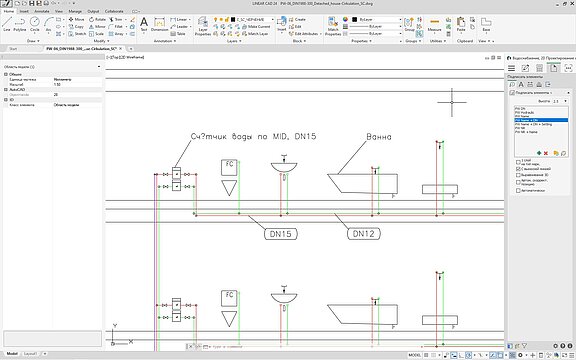
Task: Select the Line drawing tool
Action: tap(7, 24)
